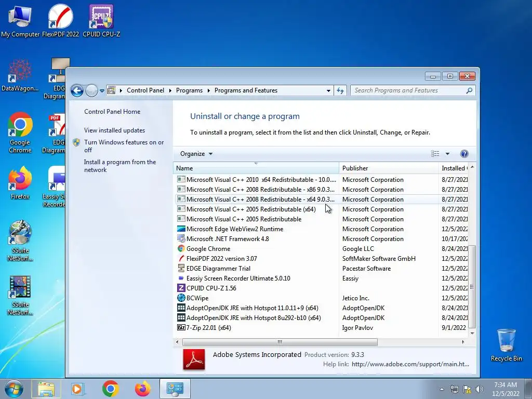Screen dimensions: 532x399
Task: Open My Computer desktop icon
Action: 20,20
